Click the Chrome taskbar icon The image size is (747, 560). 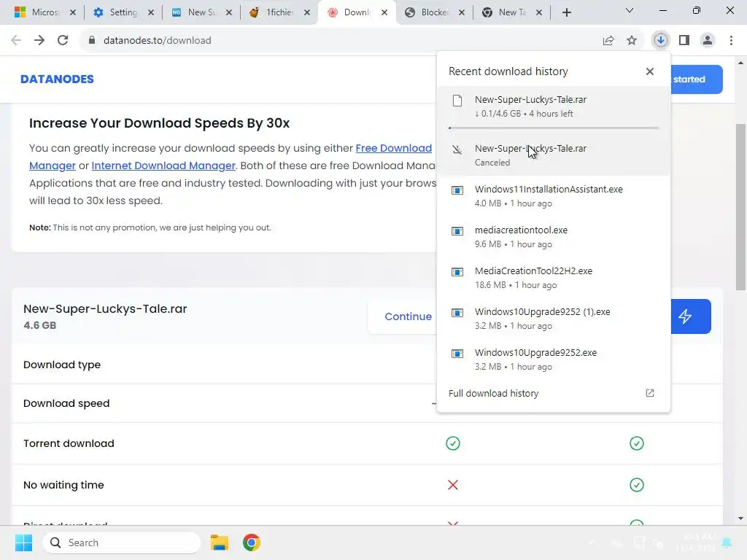(252, 542)
